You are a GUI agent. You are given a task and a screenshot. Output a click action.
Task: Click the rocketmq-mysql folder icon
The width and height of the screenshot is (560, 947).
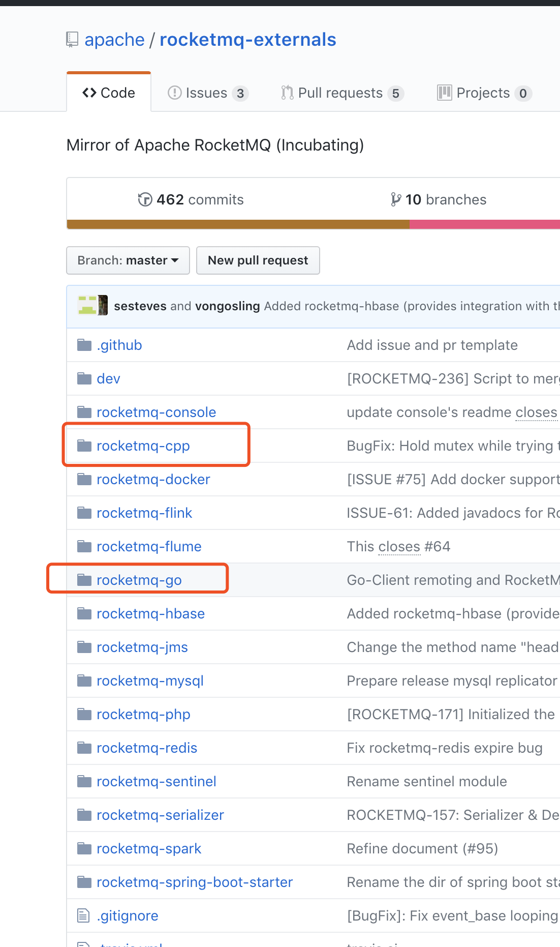84,681
